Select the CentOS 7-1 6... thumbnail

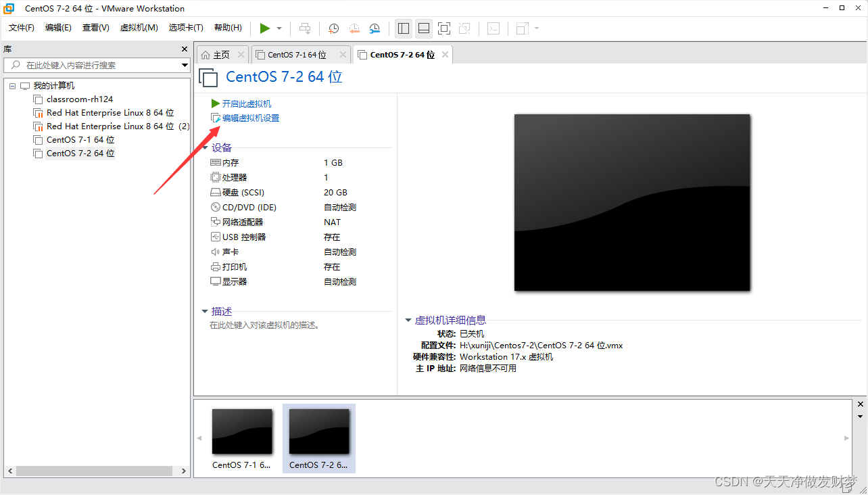[x=242, y=438]
